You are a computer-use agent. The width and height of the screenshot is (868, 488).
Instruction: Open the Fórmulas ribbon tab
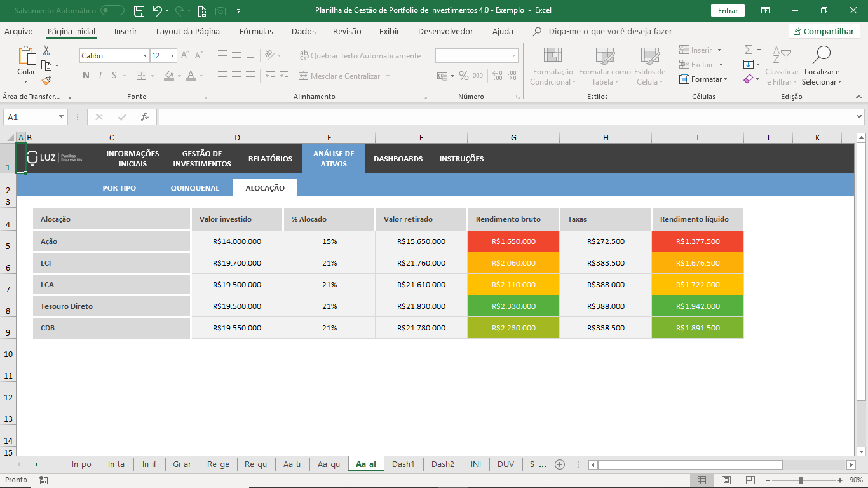tap(256, 32)
